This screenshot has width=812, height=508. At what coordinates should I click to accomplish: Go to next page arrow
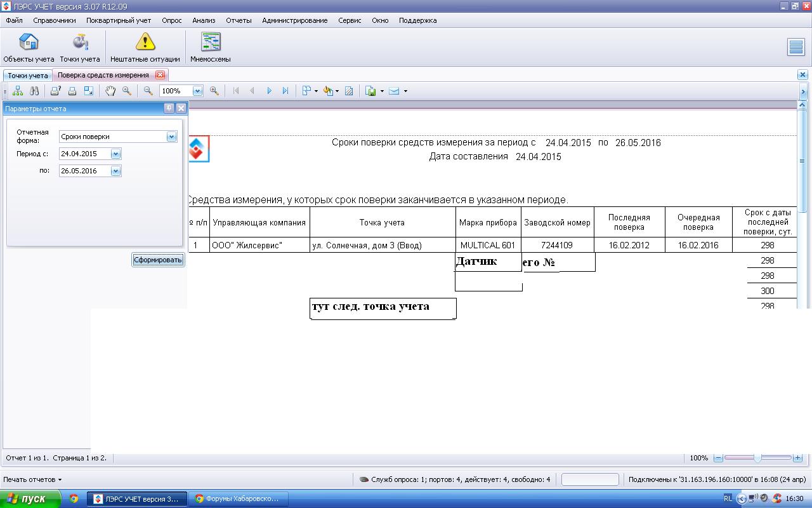269,91
